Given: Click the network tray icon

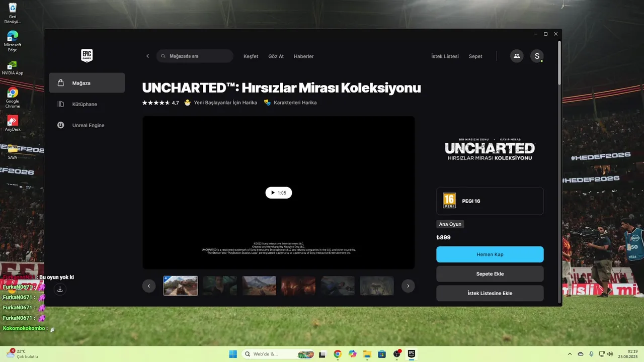Looking at the screenshot, I should point(602,354).
